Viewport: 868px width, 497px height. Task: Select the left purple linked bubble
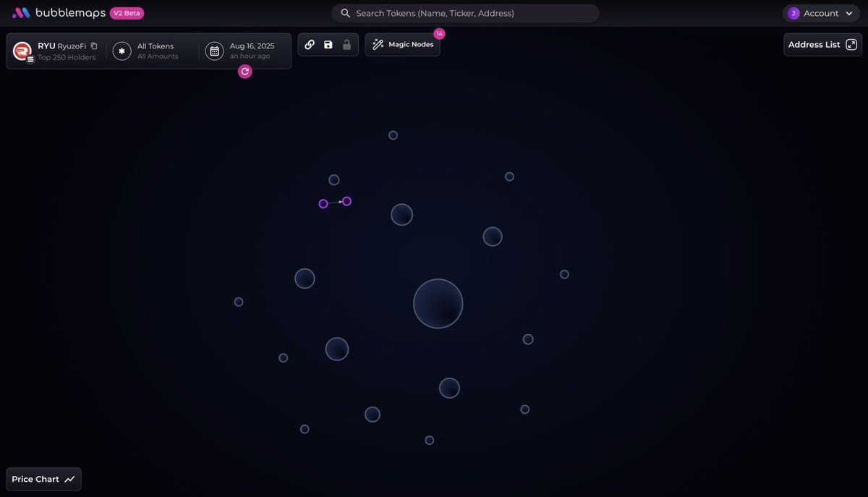(323, 204)
